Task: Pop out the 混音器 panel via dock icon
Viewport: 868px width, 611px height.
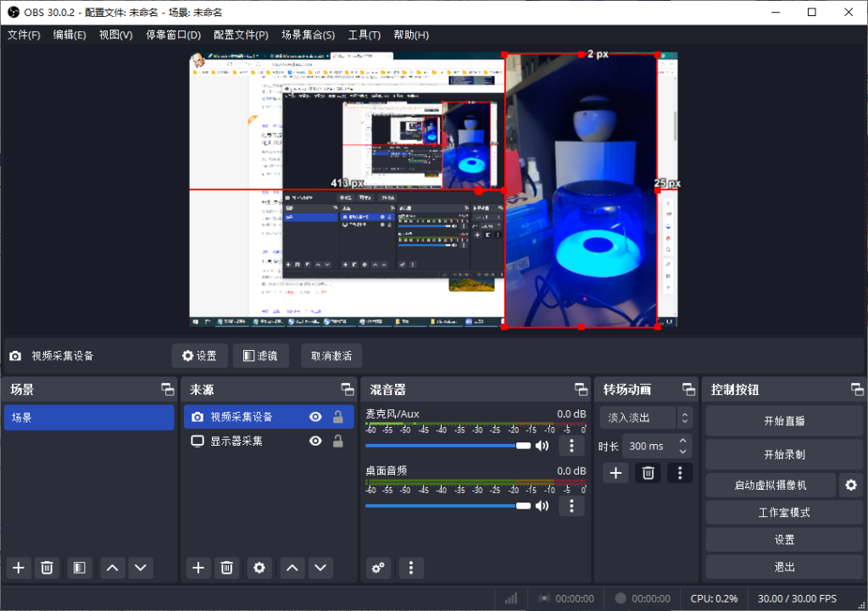Action: pos(581,389)
